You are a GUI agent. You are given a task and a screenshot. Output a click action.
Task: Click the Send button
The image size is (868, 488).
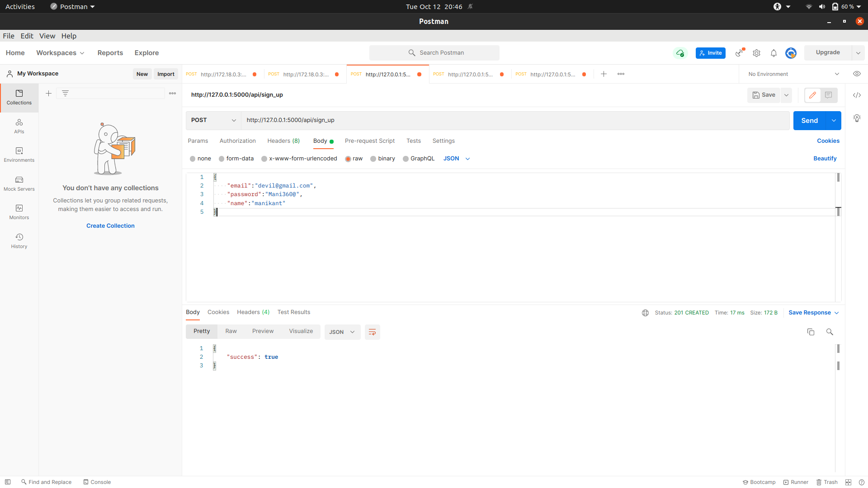809,121
